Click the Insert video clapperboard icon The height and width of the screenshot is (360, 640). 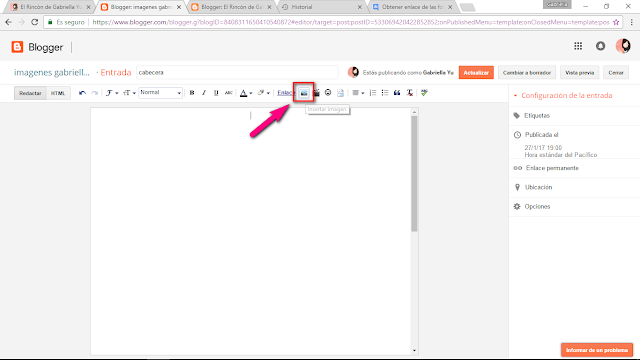316,93
